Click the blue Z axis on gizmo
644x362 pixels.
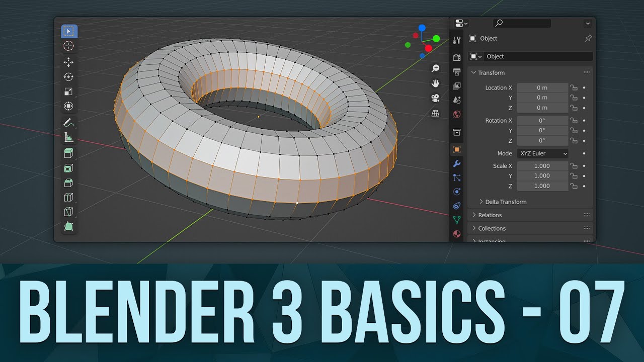422,28
